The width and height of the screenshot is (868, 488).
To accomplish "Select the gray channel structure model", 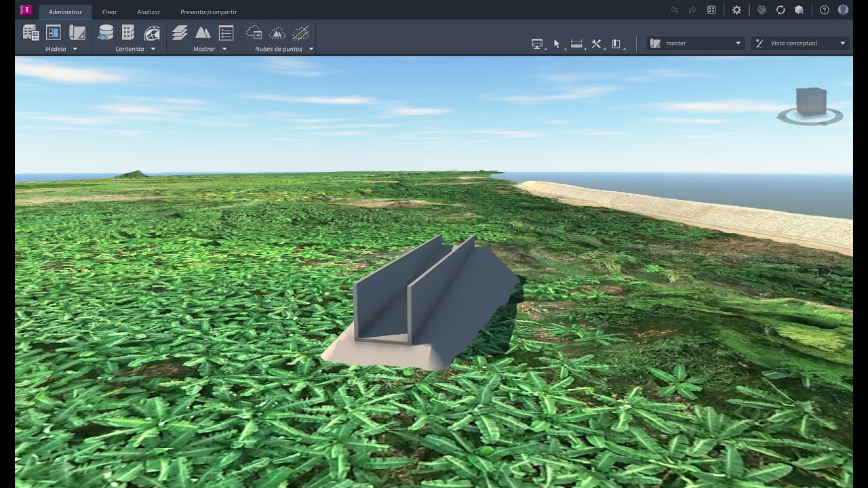I will click(422, 303).
